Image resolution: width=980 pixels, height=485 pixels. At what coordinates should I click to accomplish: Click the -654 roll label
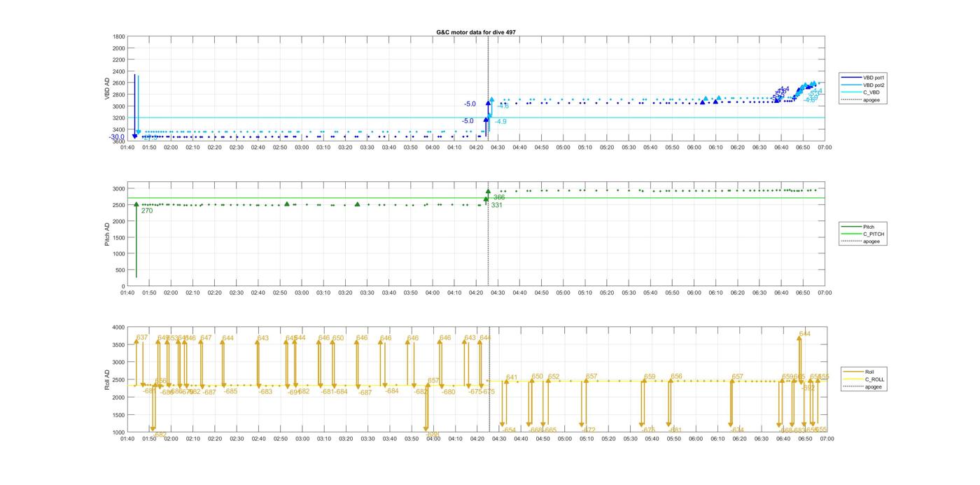(x=509, y=430)
